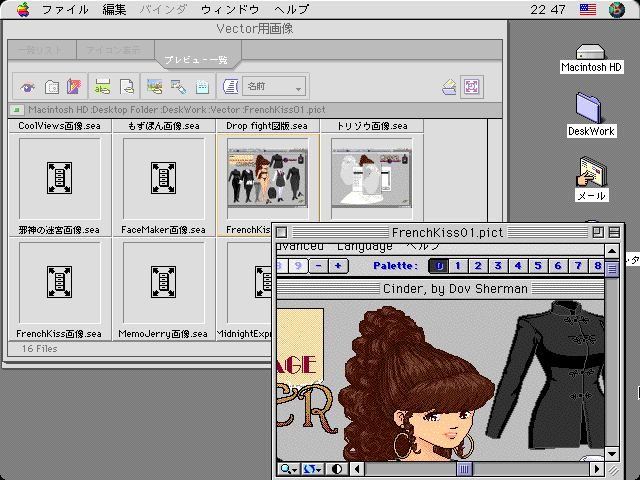Select the FaceMaker画像.sea thumbnail

pyautogui.click(x=163, y=178)
